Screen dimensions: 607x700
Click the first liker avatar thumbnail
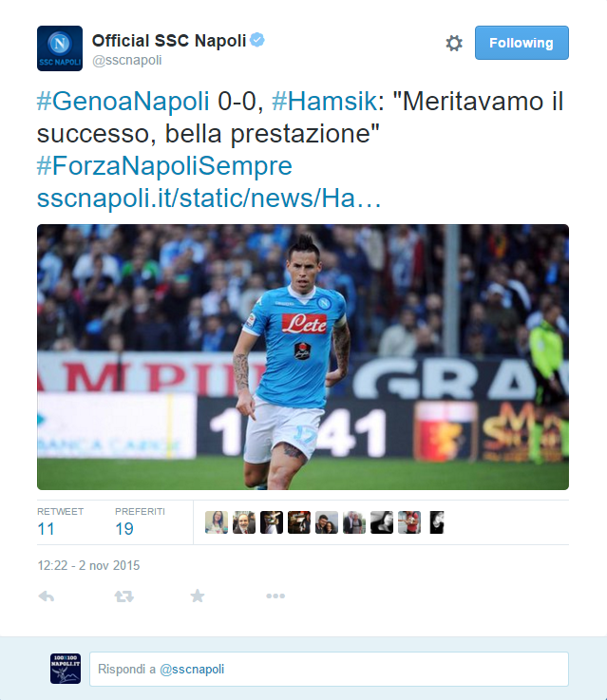[217, 522]
